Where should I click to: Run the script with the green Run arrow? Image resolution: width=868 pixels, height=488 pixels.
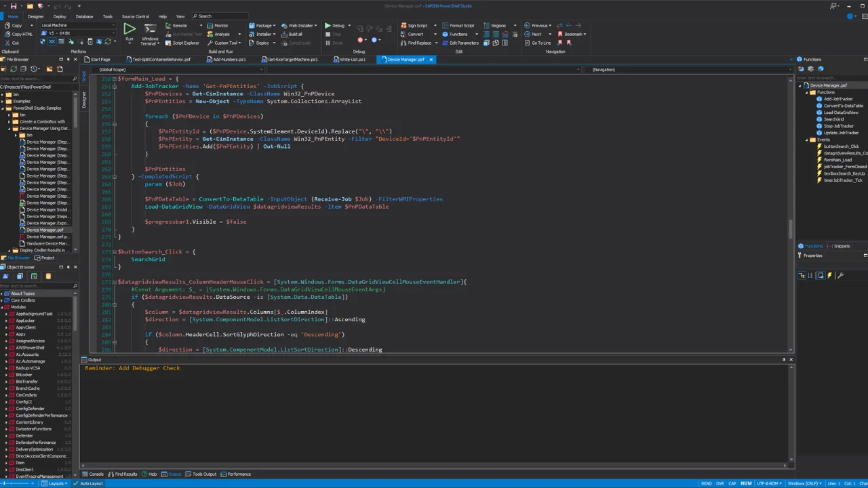[x=130, y=28]
